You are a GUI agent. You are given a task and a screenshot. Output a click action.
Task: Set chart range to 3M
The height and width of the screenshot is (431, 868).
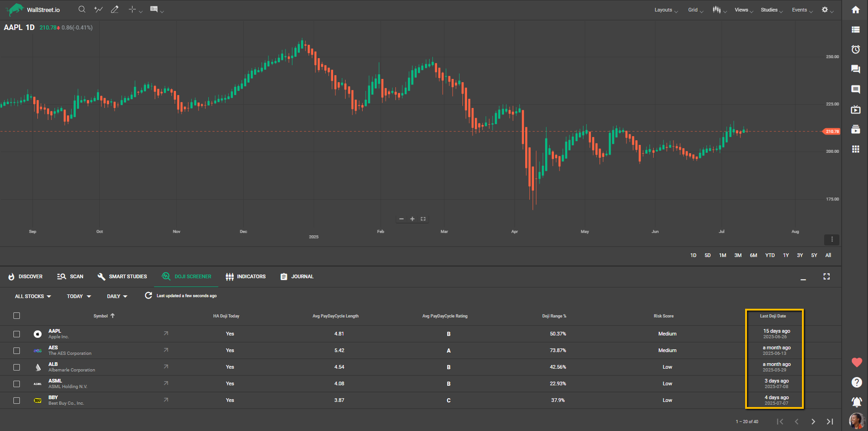pyautogui.click(x=738, y=255)
